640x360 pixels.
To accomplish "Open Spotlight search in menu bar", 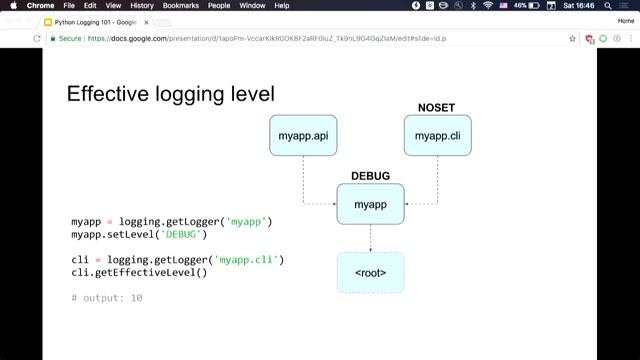I will click(x=608, y=5).
